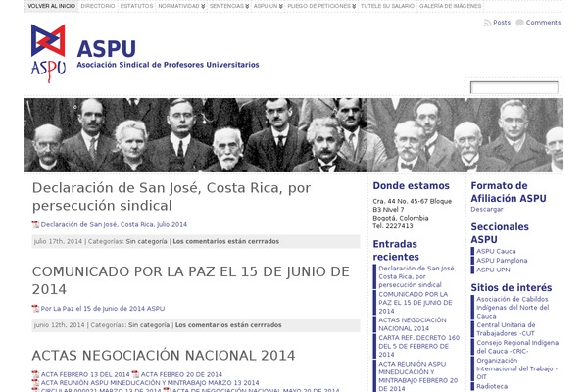This screenshot has width=588, height=392.
Task: Open the Comments feed link
Action: click(543, 23)
